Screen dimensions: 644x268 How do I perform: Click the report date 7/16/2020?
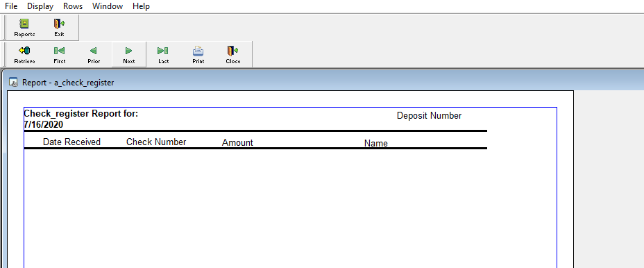click(44, 124)
